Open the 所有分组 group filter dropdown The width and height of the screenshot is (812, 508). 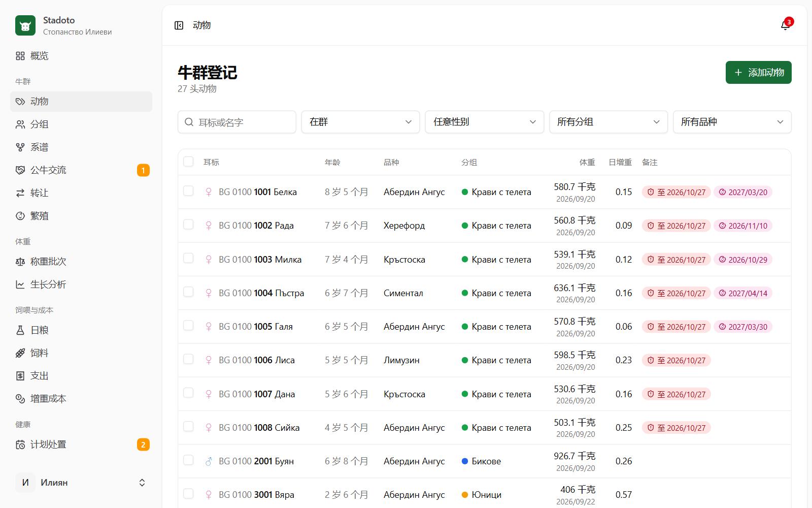(x=608, y=122)
